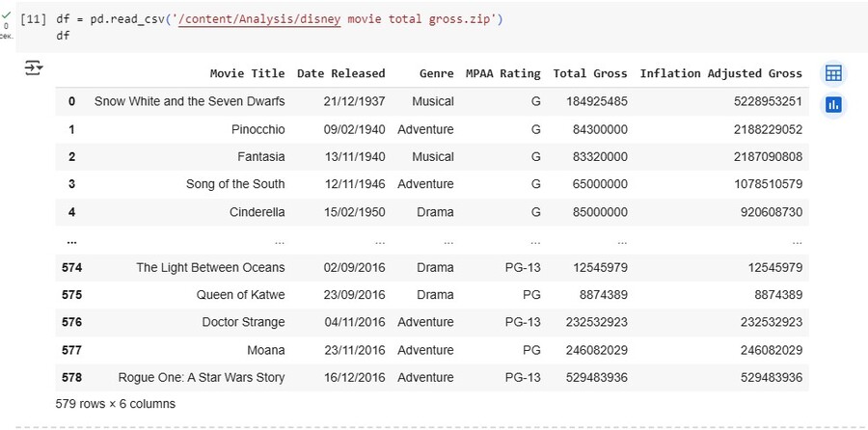Screen dimensions: 868x430
Task: Select the MPAA Rating column header
Action: (x=502, y=73)
